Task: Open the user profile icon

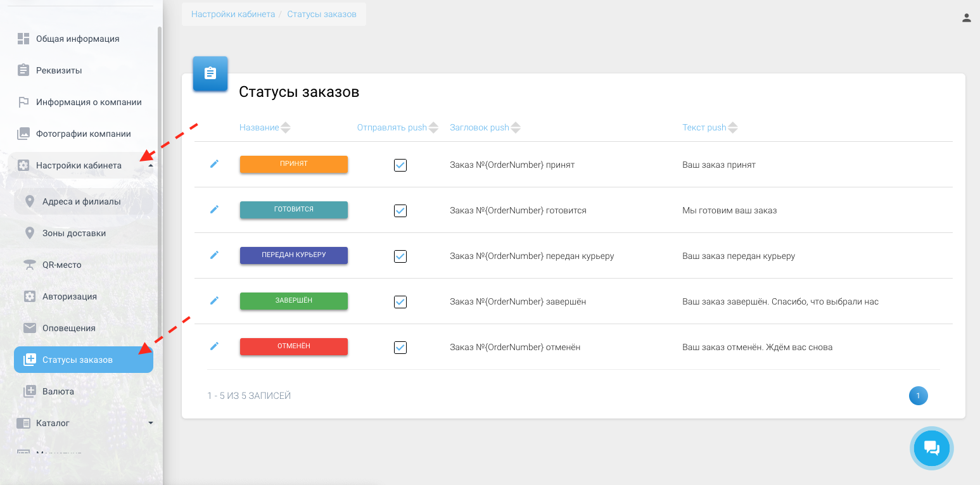Action: point(966,18)
